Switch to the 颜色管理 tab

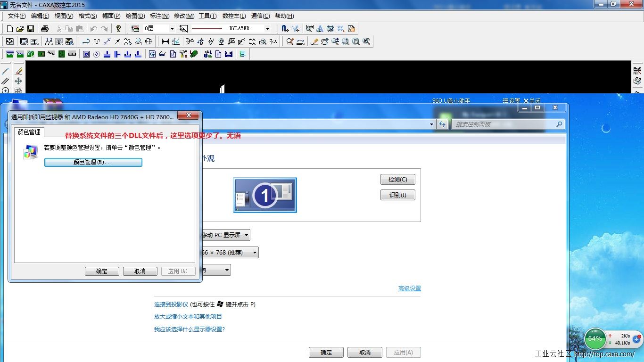coord(29,132)
